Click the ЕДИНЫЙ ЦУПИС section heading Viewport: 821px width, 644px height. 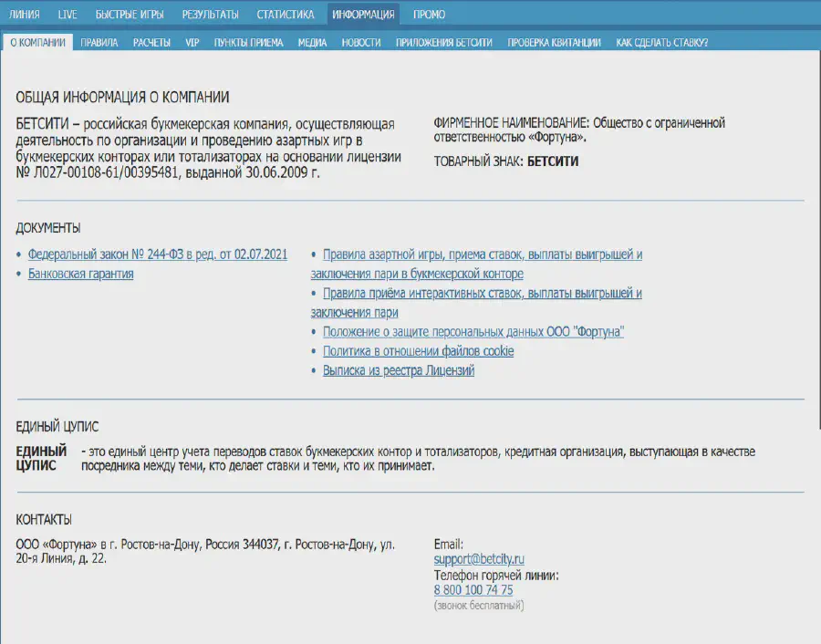(57, 427)
